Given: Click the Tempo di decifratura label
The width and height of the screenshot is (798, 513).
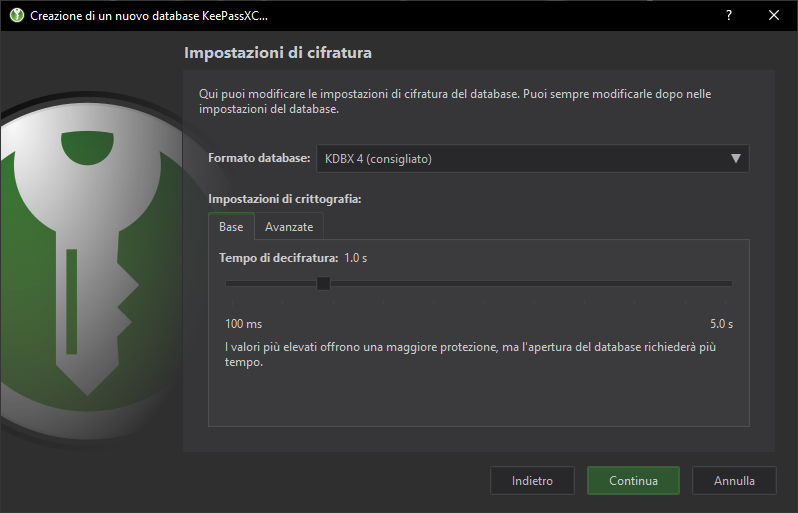Looking at the screenshot, I should 278,258.
